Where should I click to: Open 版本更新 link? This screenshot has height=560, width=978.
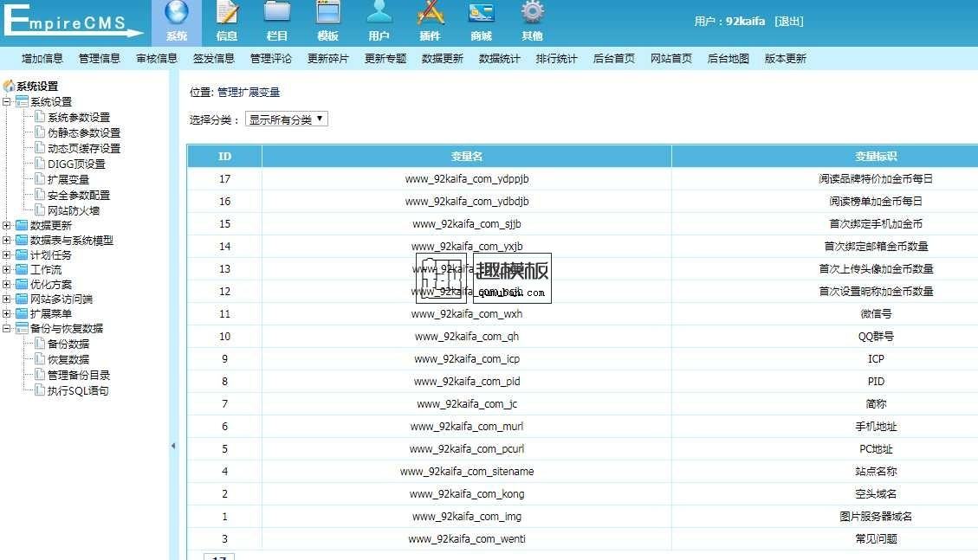pos(786,59)
